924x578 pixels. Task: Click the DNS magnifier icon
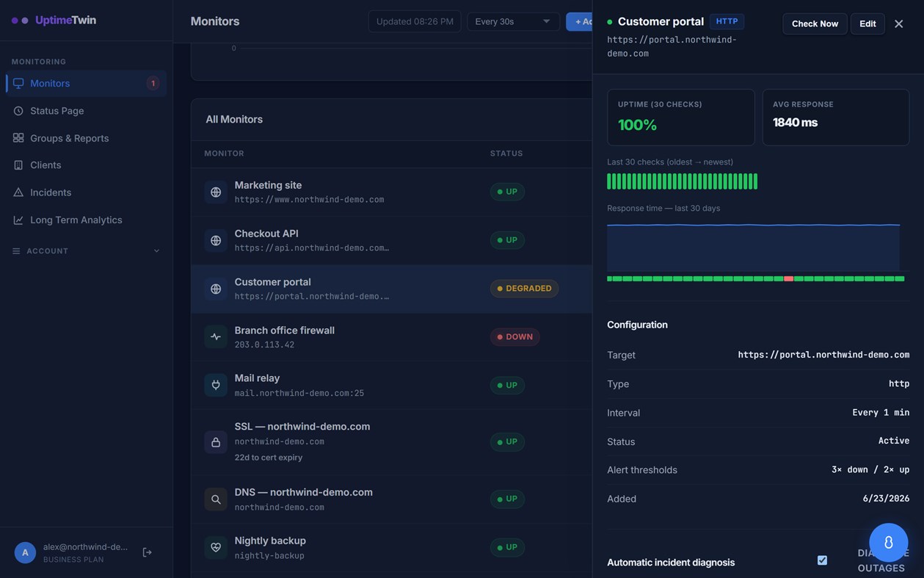pyautogui.click(x=216, y=499)
